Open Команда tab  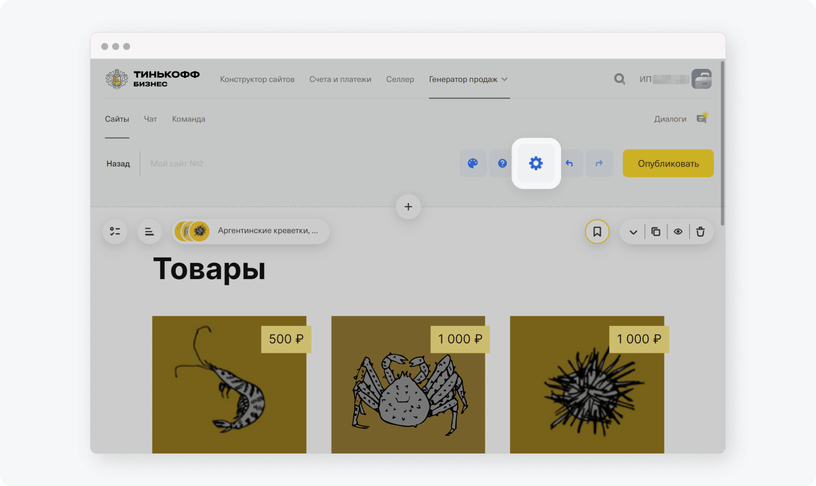[188, 119]
